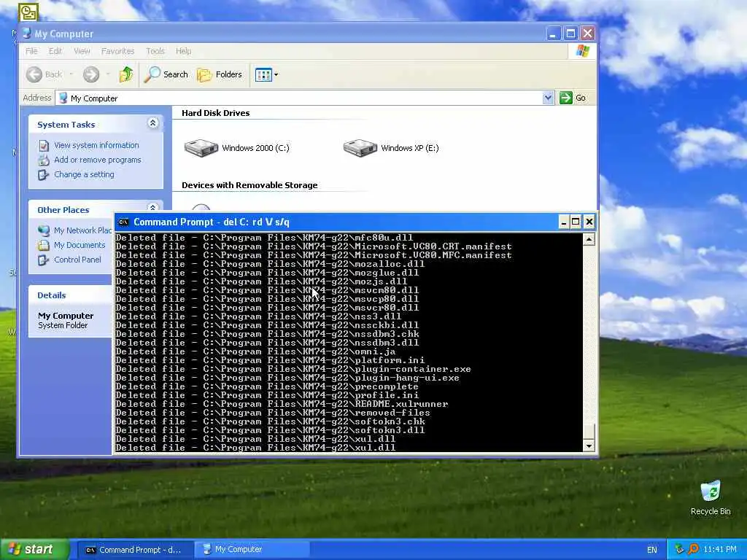Maximize the Command Prompt window

pyautogui.click(x=576, y=222)
